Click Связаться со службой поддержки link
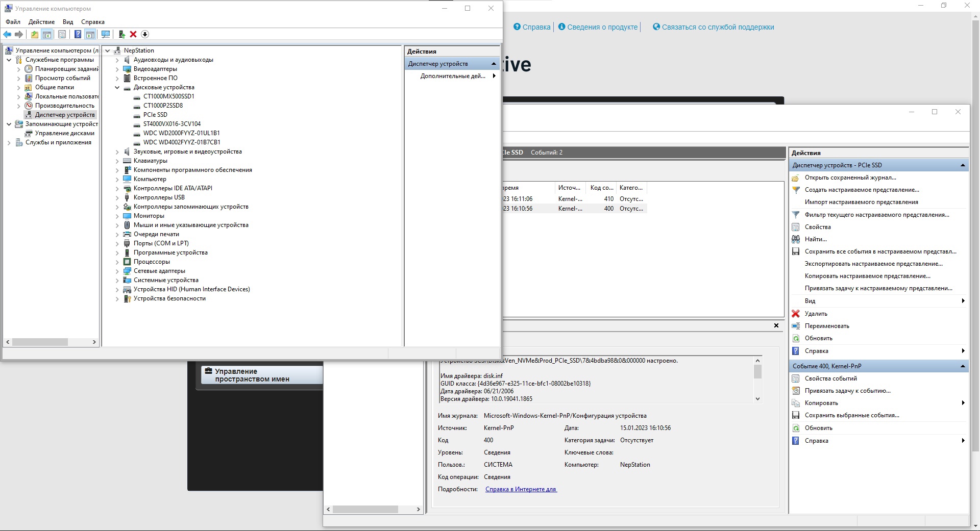 coord(718,27)
